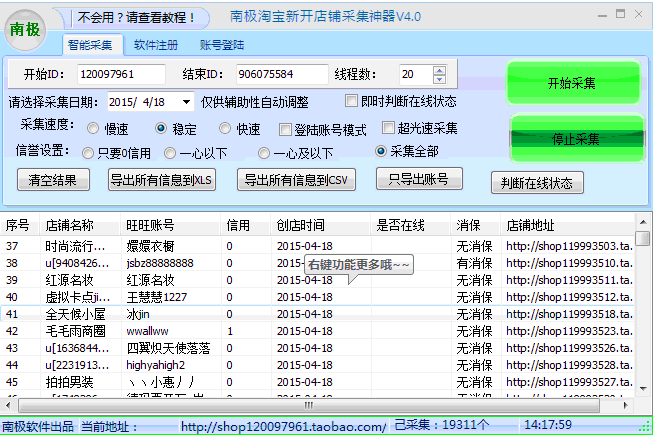This screenshot has width=662, height=439.
Task: Click the 开始ID input field
Action: [x=120, y=75]
